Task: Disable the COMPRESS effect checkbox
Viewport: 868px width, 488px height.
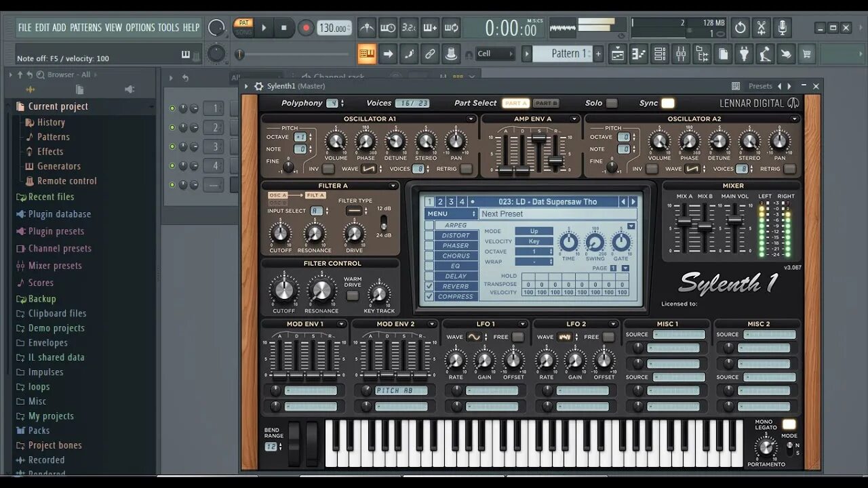Action: 429,296
